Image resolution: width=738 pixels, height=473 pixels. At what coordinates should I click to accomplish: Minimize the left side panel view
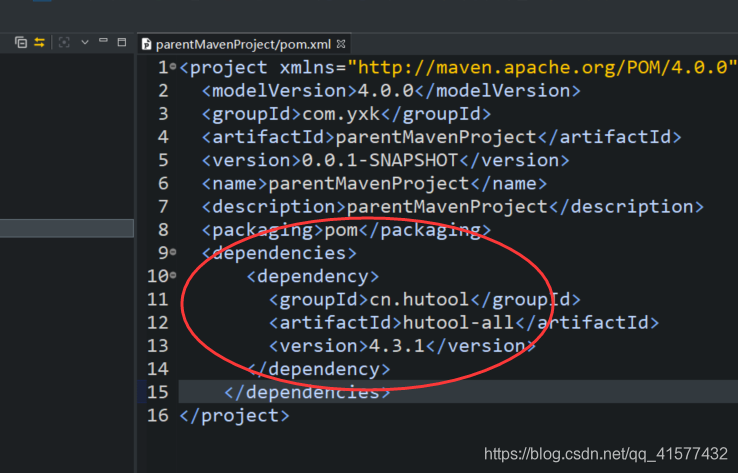point(104,41)
